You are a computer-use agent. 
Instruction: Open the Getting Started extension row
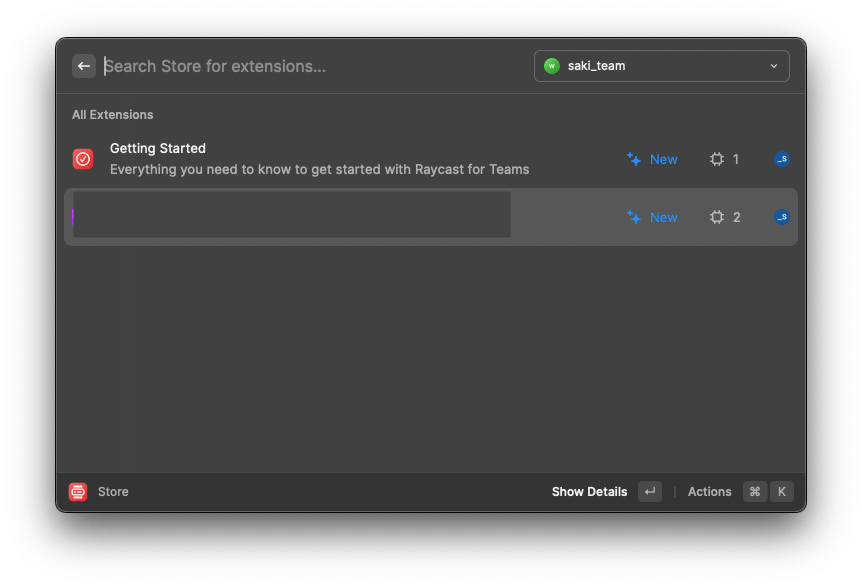pyautogui.click(x=431, y=159)
